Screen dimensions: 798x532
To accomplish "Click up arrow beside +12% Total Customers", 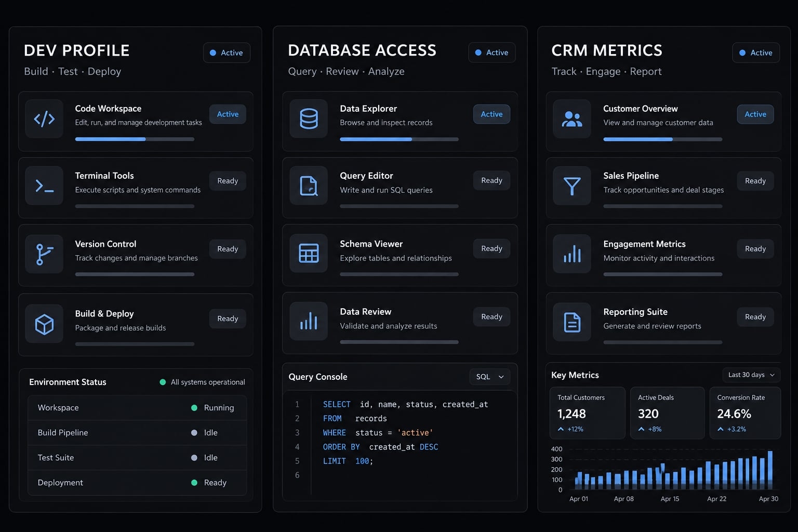I will [561, 429].
